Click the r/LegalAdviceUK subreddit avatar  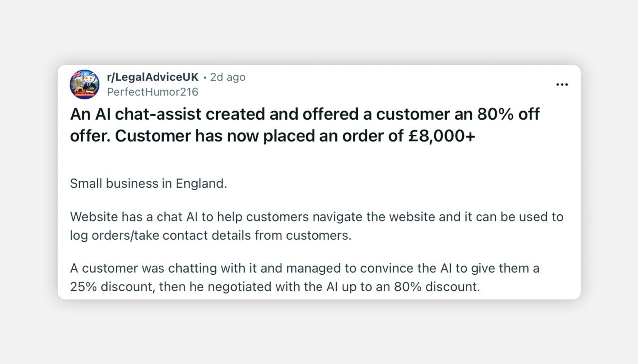click(x=84, y=84)
